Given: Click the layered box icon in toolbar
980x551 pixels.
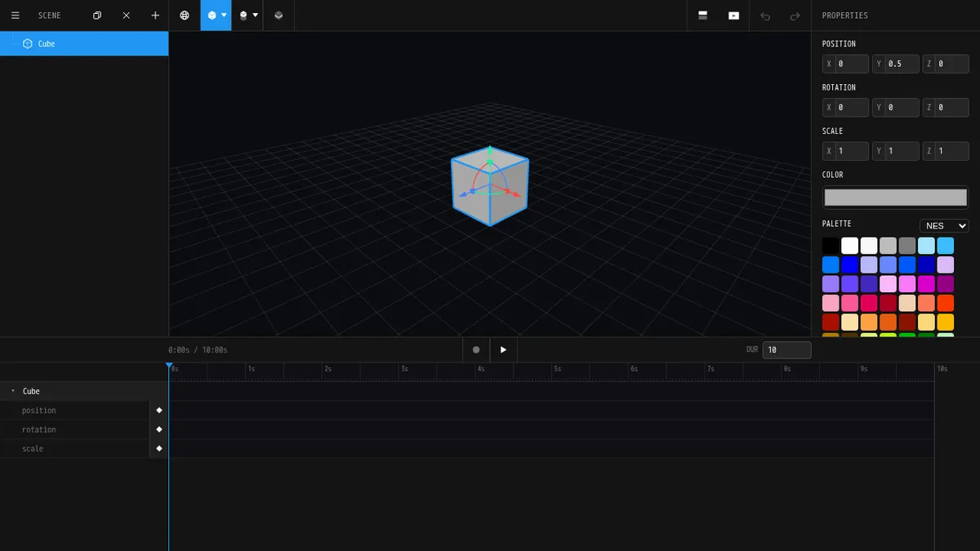Looking at the screenshot, I should [x=278, y=16].
